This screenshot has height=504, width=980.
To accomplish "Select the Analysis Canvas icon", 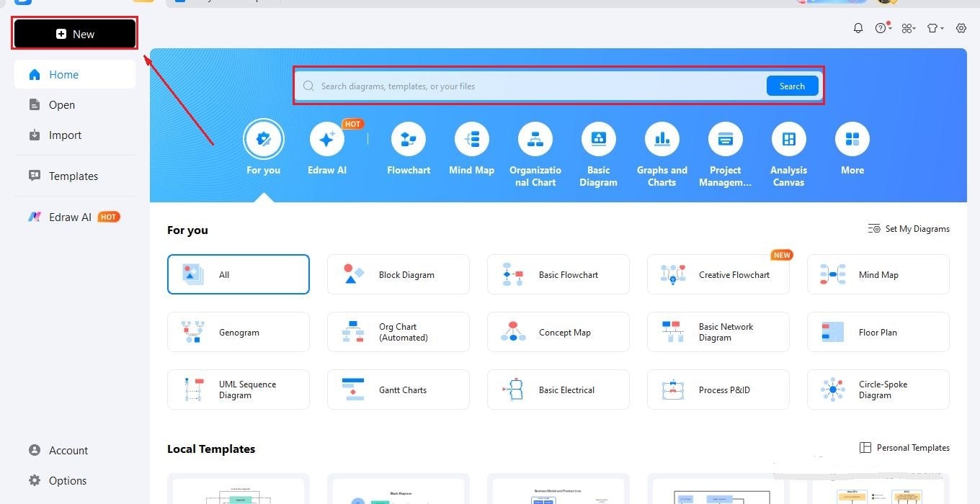I will coord(788,139).
